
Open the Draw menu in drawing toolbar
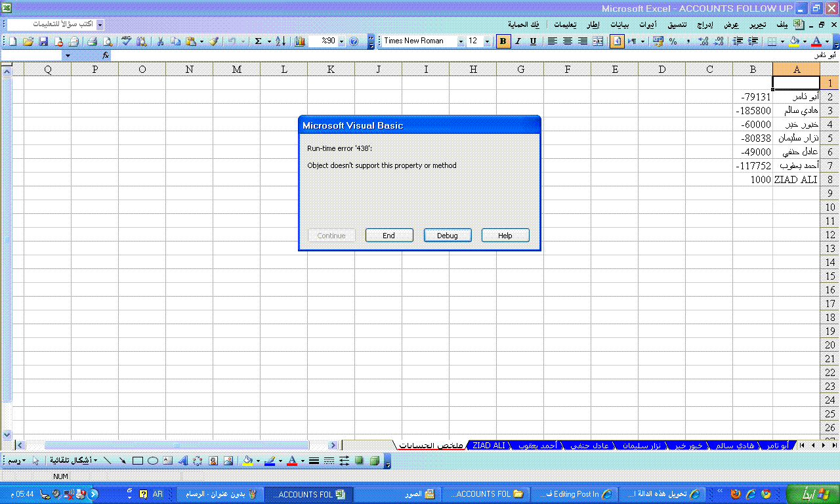coord(16,461)
